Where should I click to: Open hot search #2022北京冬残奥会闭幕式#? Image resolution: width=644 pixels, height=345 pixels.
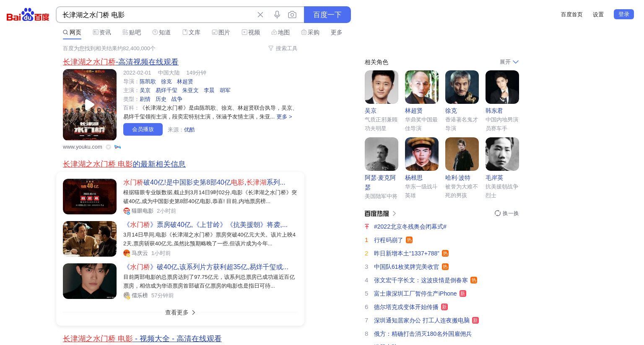click(x=410, y=227)
